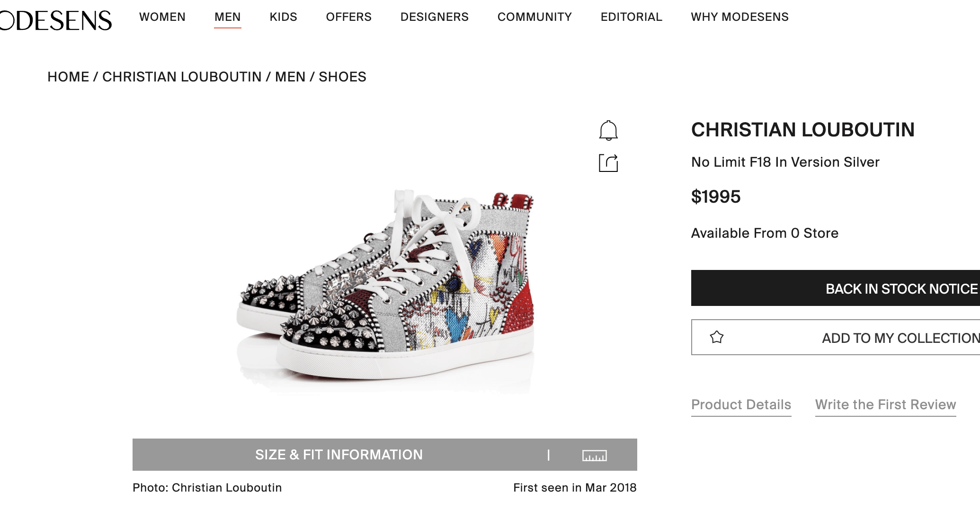Select the Men navigation tab
This screenshot has height=520, width=980.
tap(228, 17)
